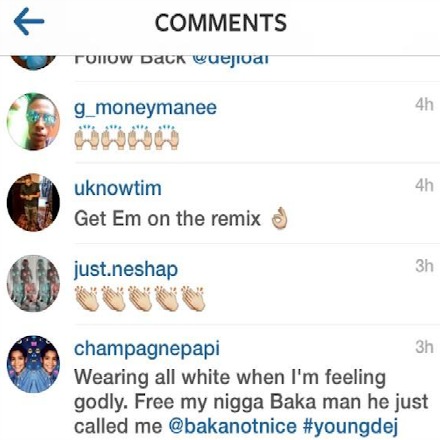The height and width of the screenshot is (440, 440).
Task: Visit the champagnepapi username link
Action: [x=147, y=349]
